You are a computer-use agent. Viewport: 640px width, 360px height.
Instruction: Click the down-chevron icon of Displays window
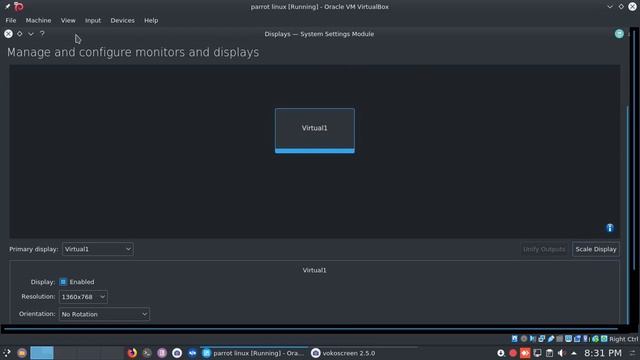[31, 34]
